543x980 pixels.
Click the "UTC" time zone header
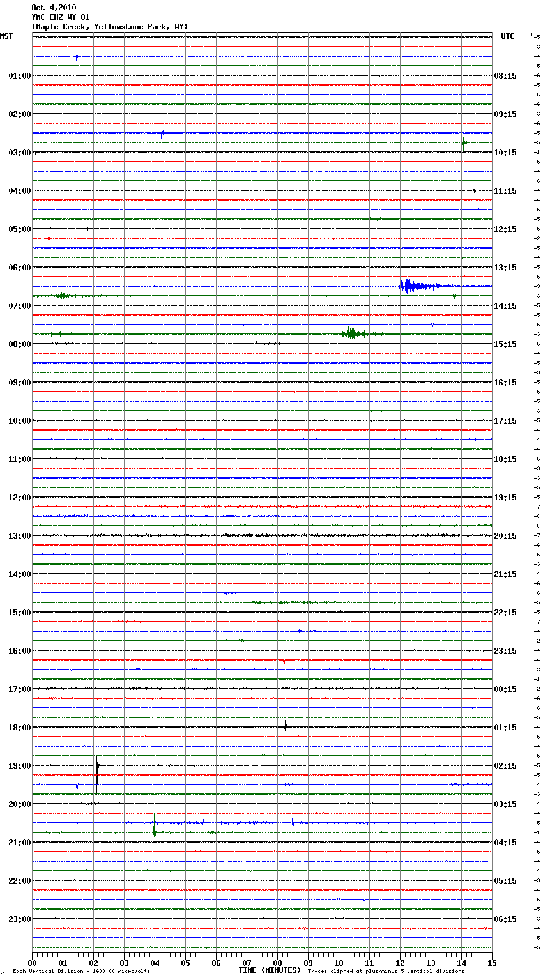(x=508, y=36)
